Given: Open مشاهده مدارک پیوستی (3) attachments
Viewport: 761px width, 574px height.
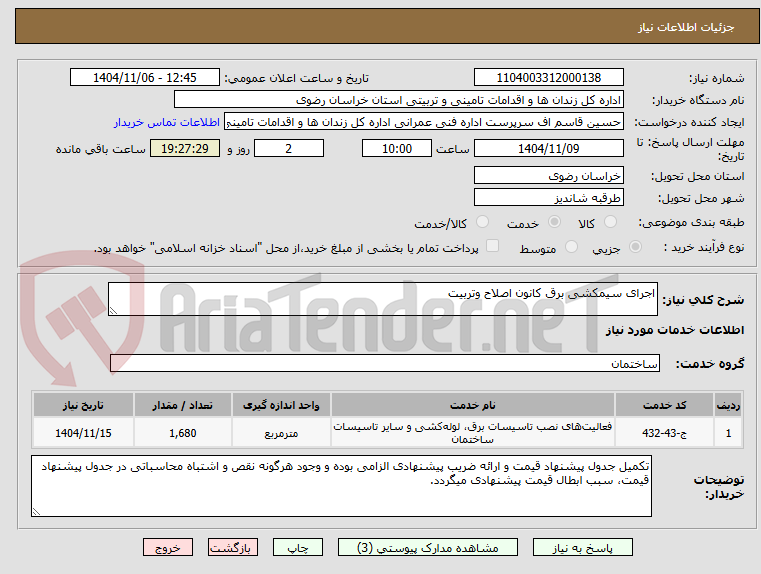Looking at the screenshot, I should [x=428, y=547].
